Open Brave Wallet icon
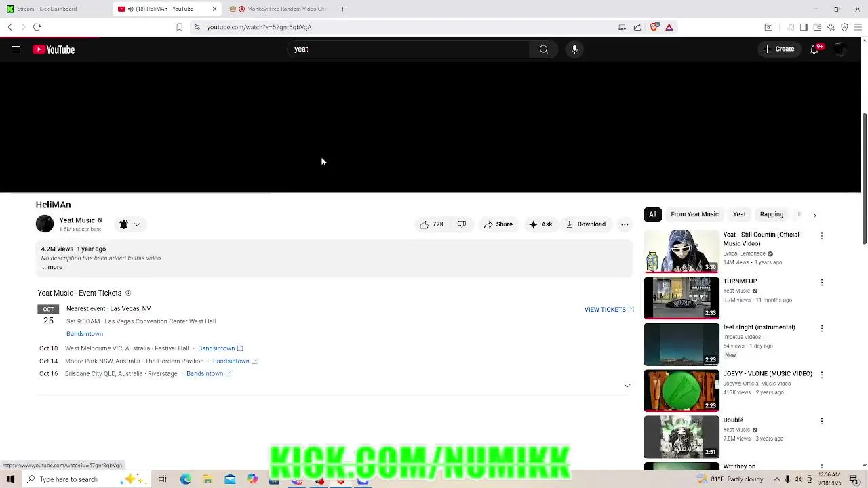868x488 pixels. [x=817, y=27]
